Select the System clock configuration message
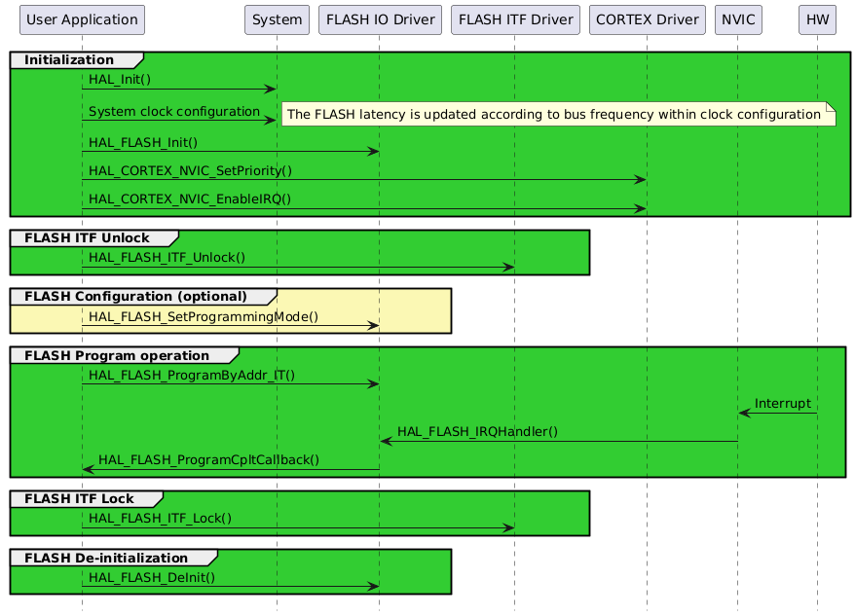This screenshot has width=855, height=616. click(174, 112)
